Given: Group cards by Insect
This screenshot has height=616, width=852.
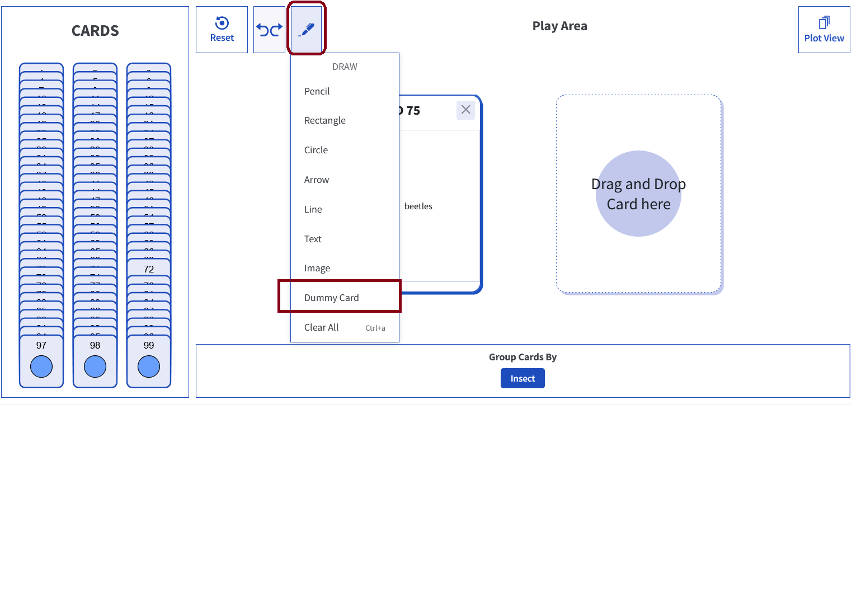Looking at the screenshot, I should tap(522, 379).
